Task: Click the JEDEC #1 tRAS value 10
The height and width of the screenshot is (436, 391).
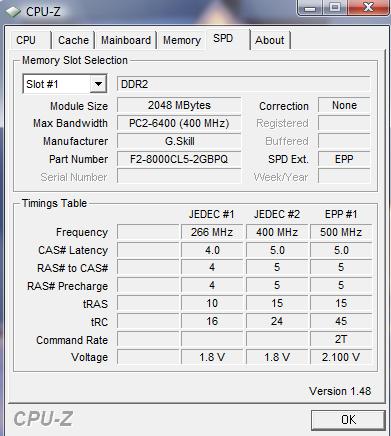Action: (212, 303)
